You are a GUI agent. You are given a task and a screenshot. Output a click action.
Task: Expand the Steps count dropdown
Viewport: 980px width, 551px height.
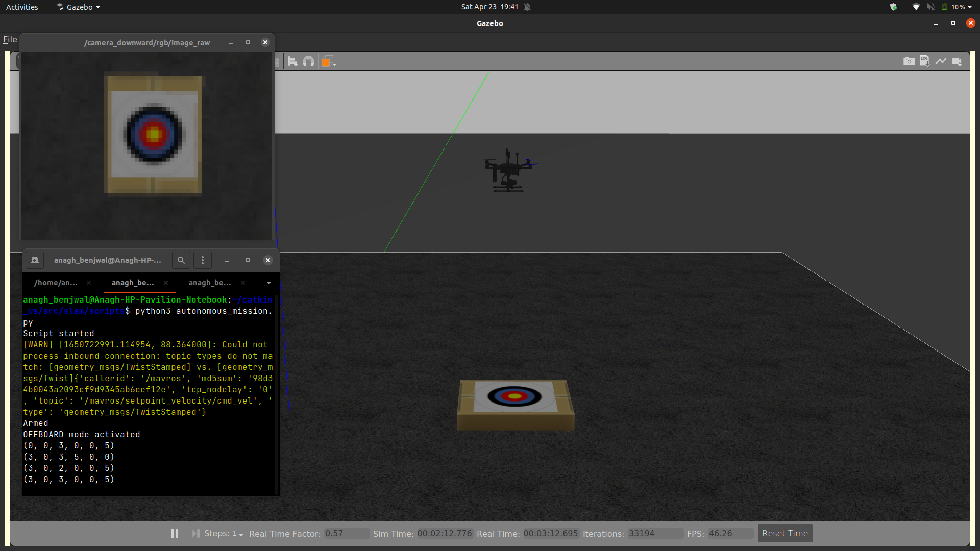241,534
